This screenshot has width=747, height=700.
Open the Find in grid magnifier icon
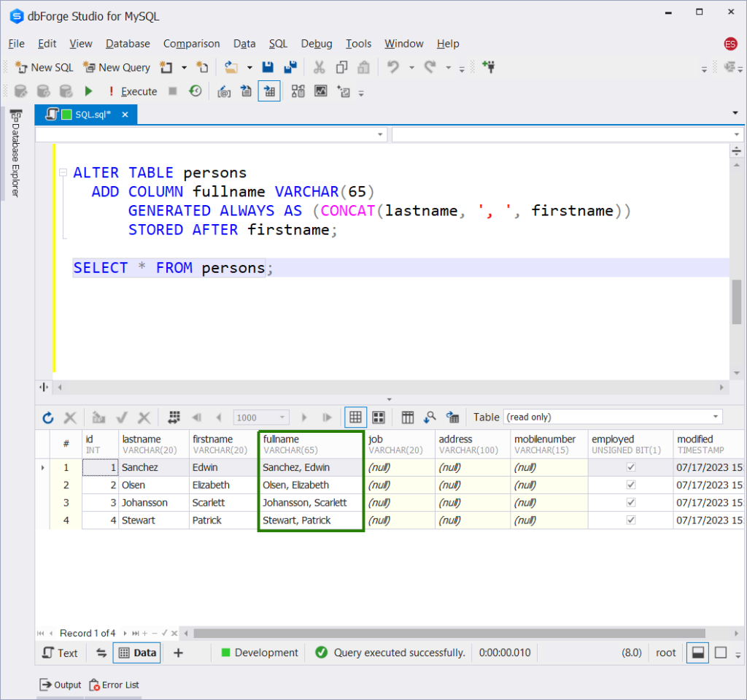point(430,418)
